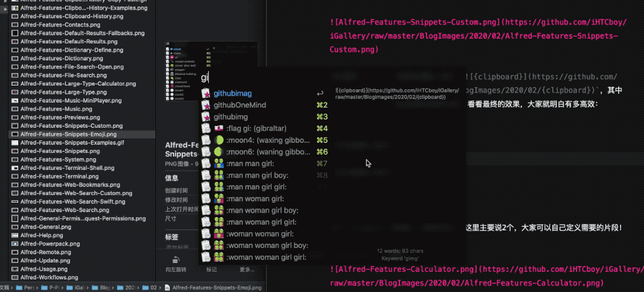The width and height of the screenshot is (644, 292).
Task: Click the Gibraltar flag emoji icon
Action: pos(219,128)
